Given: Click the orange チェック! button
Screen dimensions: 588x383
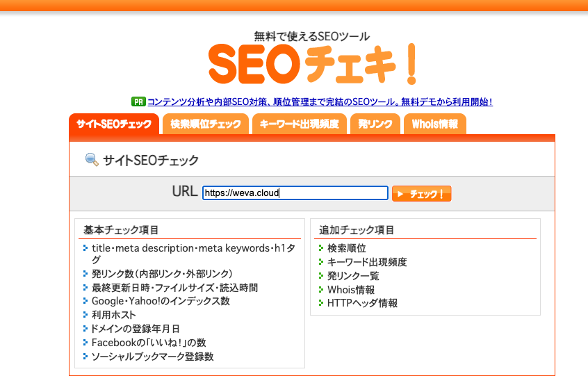Looking at the screenshot, I should (x=421, y=193).
